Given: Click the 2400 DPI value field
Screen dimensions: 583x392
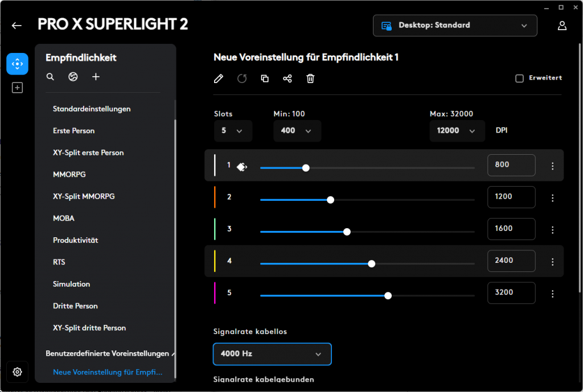Looking at the screenshot, I should 511,261.
